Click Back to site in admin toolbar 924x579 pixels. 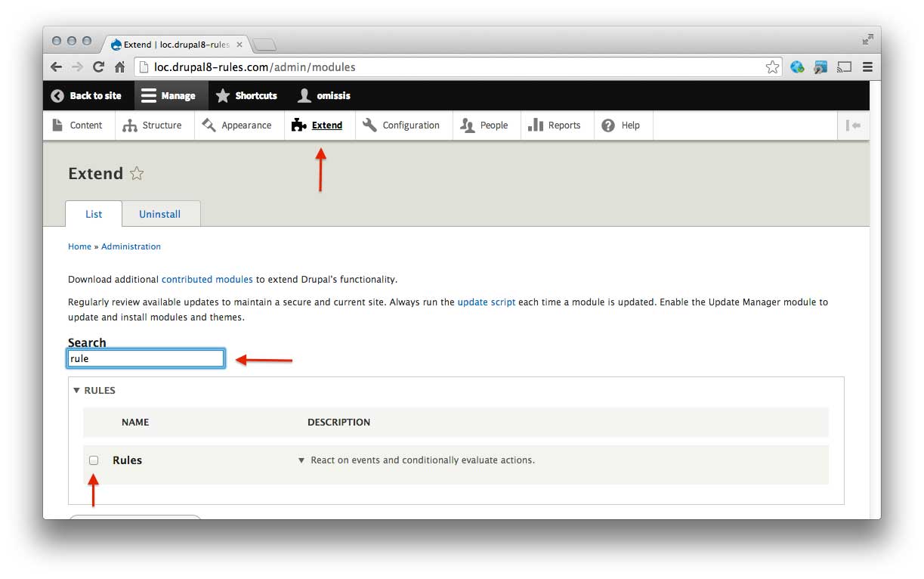click(x=86, y=96)
